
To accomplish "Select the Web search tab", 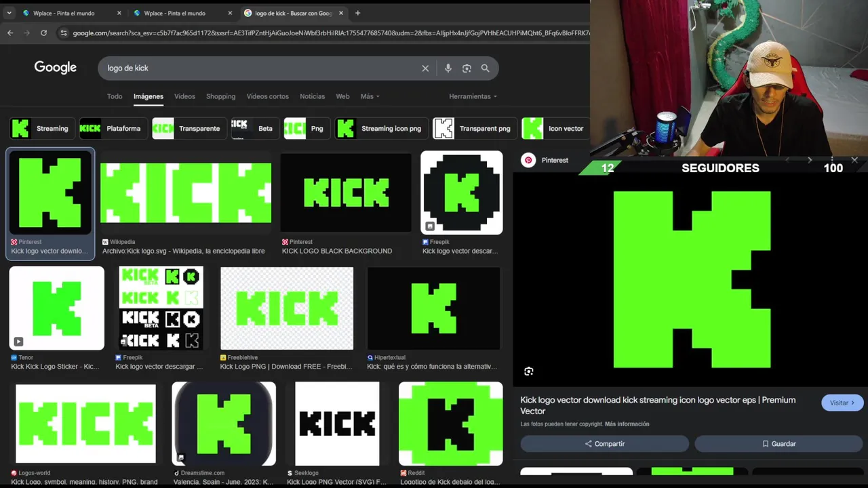I will click(342, 96).
